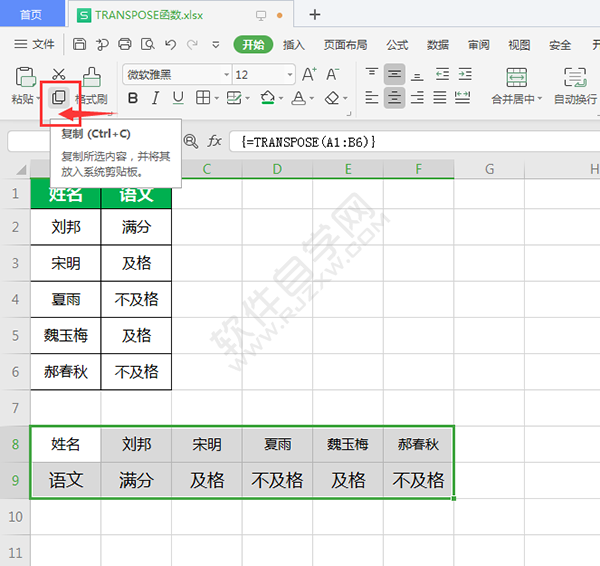Click the Print icon in quick access toolbar
The height and width of the screenshot is (566, 600).
125,45
